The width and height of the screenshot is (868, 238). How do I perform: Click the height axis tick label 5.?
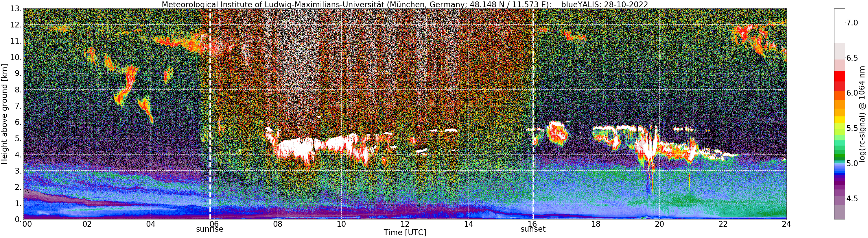(18, 138)
